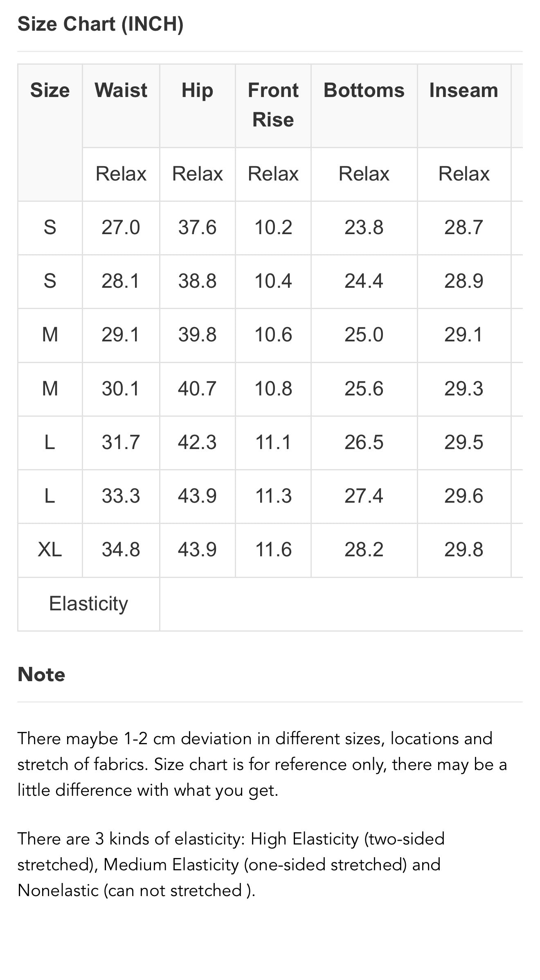
Task: Select the hip value 37.6
Action: pos(197,227)
